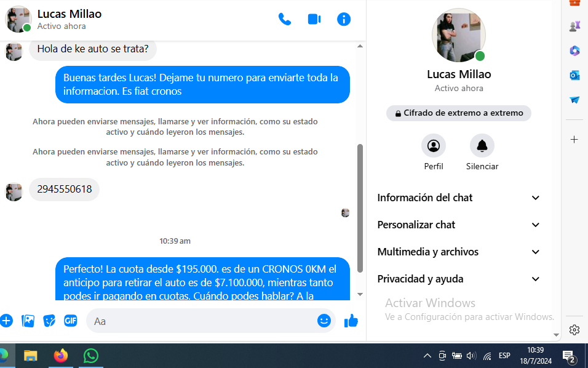Expand Información del chat section
Image resolution: width=588 pixels, height=368 pixels.
coord(458,198)
